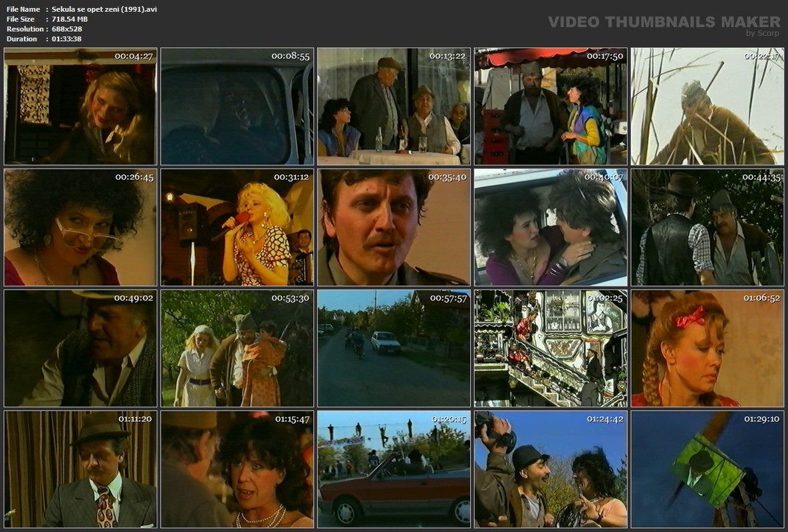
Task: Select the thumbnail at 00:35:40
Action: 394,227
